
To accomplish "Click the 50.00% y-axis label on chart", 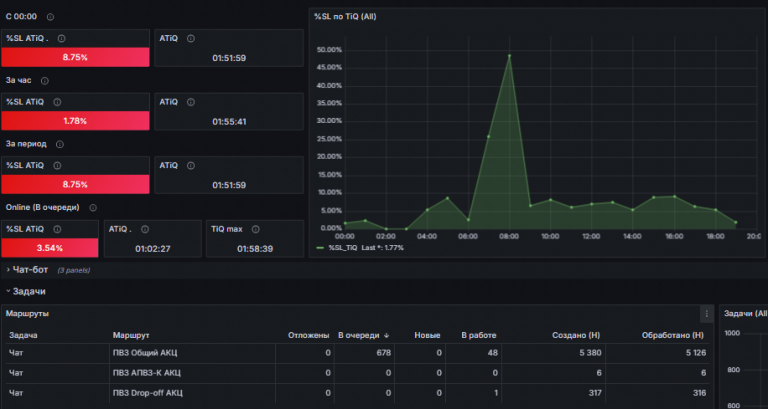I will (x=329, y=50).
